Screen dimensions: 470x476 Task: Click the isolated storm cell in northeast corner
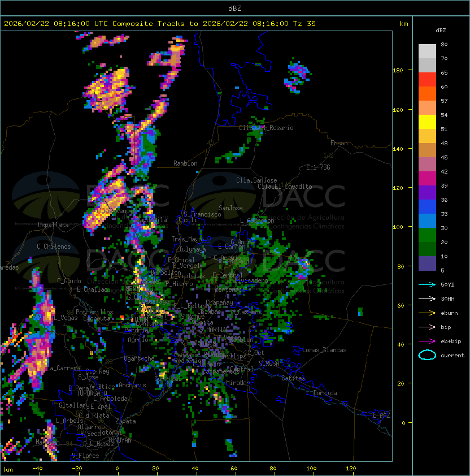pos(297,75)
